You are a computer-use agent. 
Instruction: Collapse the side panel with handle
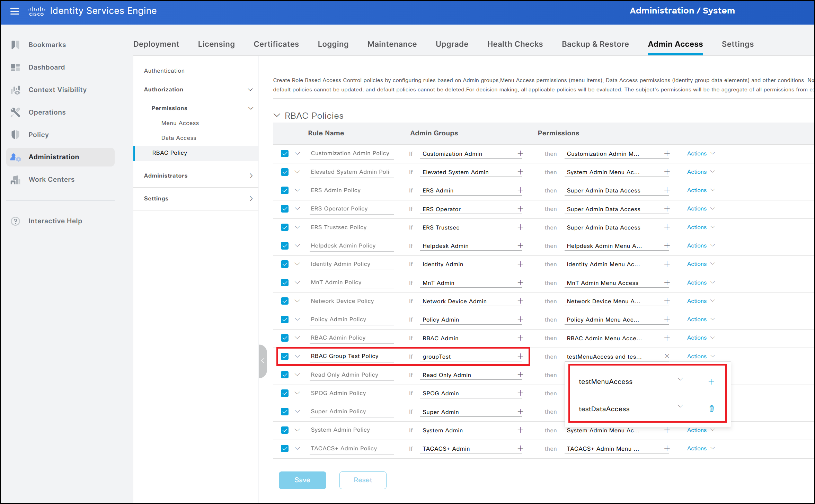coord(263,361)
